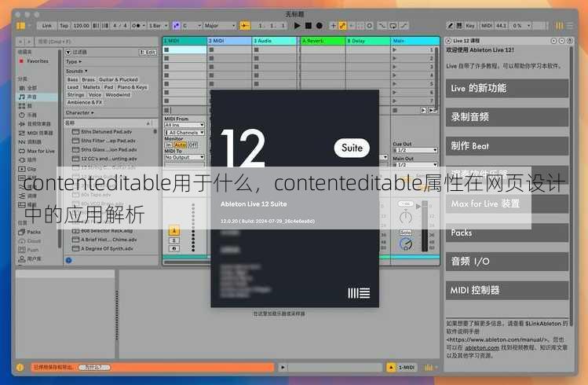Toggle the Brass sound filter tag
Viewport: 588px width, 385px height.
[x=88, y=79]
